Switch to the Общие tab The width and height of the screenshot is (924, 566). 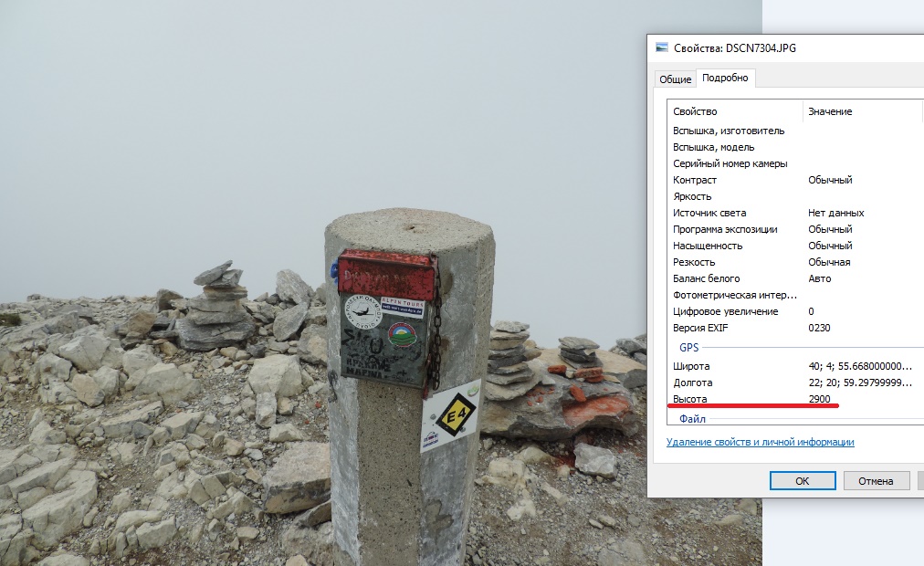click(x=675, y=79)
